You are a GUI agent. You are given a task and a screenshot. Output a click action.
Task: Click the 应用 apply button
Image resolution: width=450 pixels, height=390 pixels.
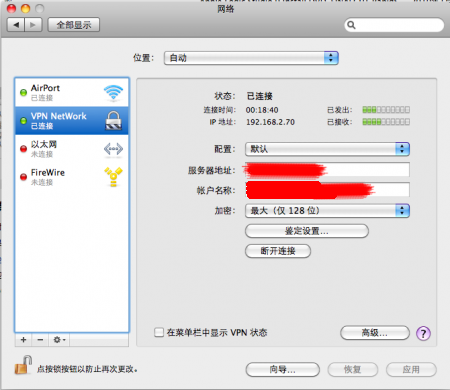point(411,369)
